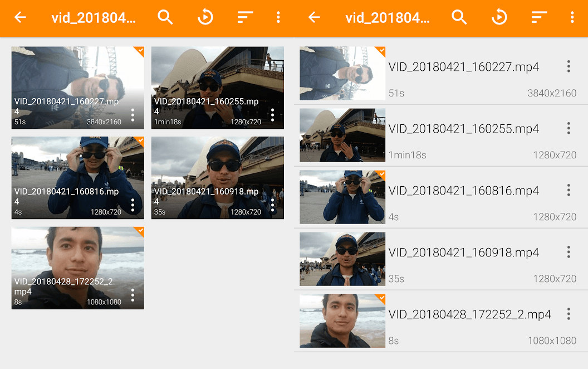Tap resume playback icon in list view toolbar
Screen dimensions: 588x369
(499, 17)
